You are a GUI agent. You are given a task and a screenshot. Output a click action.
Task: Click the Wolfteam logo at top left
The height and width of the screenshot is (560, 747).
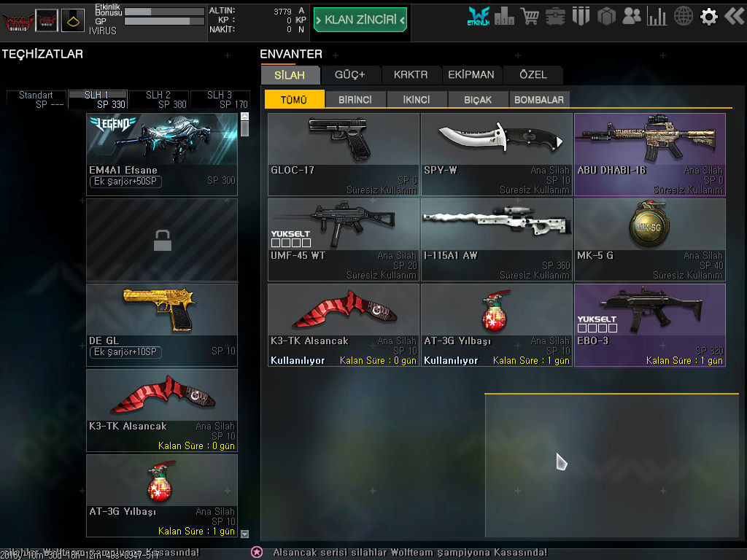coord(18,21)
